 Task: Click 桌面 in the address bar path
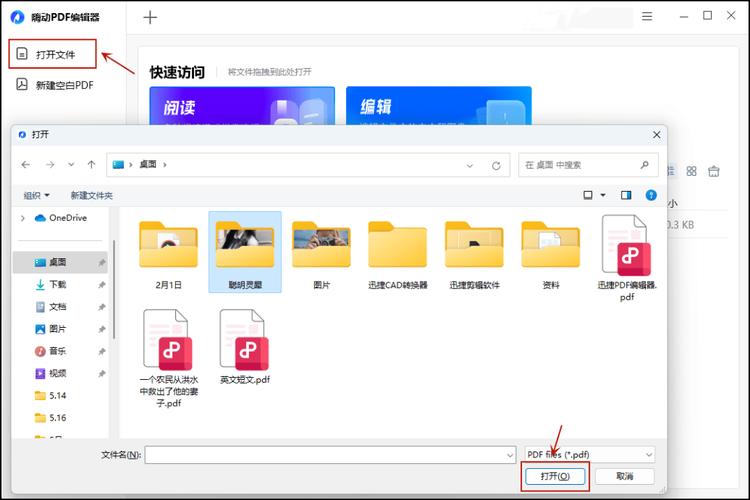148,165
